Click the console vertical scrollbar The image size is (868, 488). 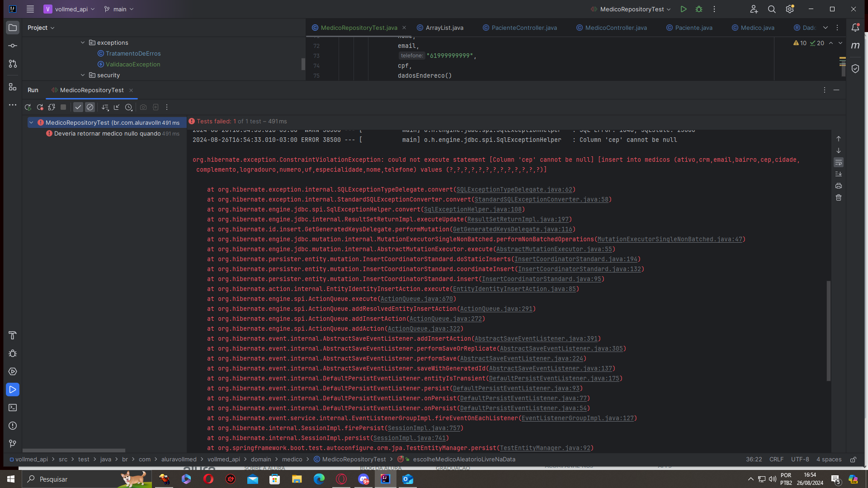coord(828,331)
